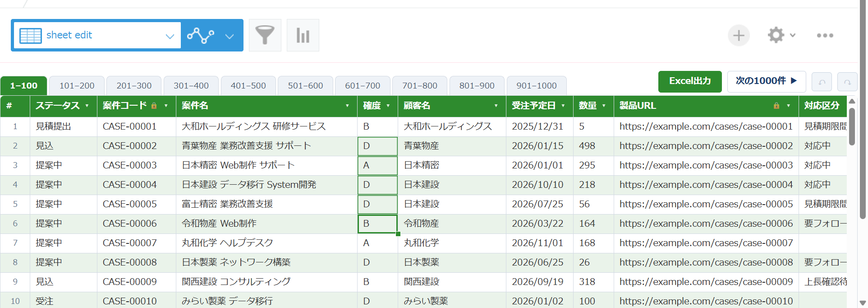Click cell CASE-00001
This screenshot has height=308, width=868.
(137, 126)
